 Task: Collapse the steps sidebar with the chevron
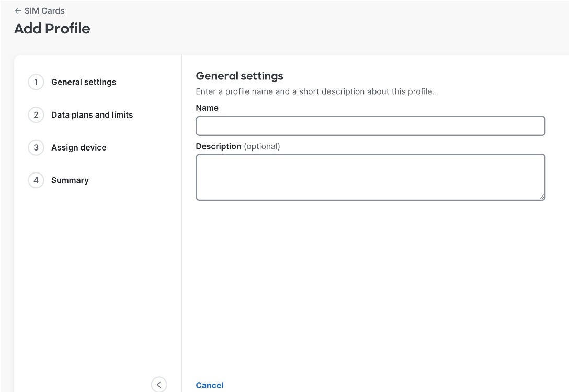point(159,385)
